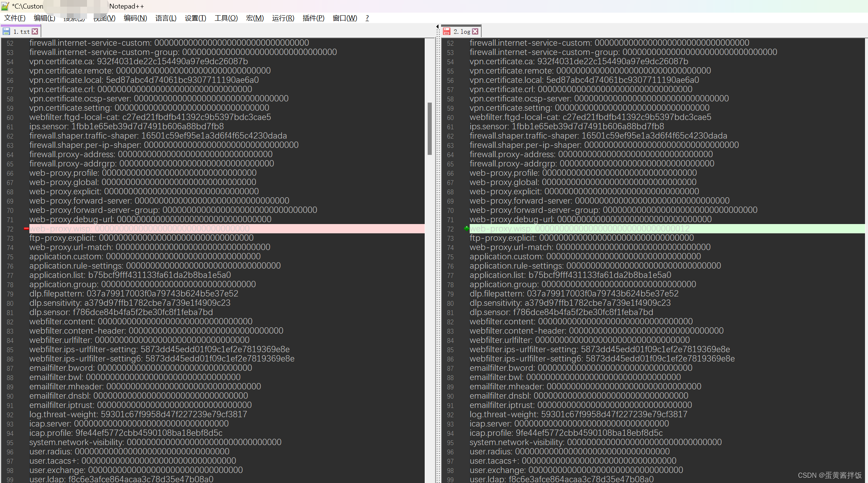Viewport: 868px width, 483px height.
Task: Click application.list line in right pane
Action: pyautogui.click(x=570, y=275)
